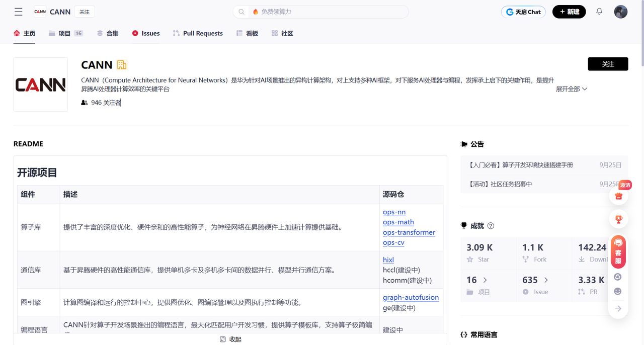Open the hamburger menu icon
The width and height of the screenshot is (644, 345).
click(x=19, y=12)
